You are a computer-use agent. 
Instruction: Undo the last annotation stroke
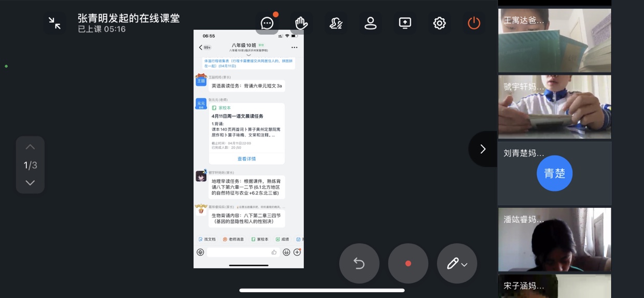pyautogui.click(x=359, y=264)
